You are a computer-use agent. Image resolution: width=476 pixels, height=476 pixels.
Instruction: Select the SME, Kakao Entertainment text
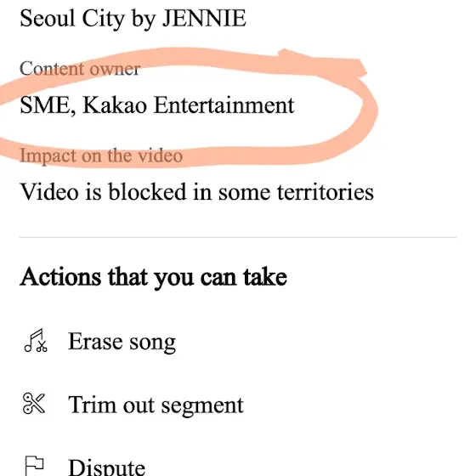point(157,105)
